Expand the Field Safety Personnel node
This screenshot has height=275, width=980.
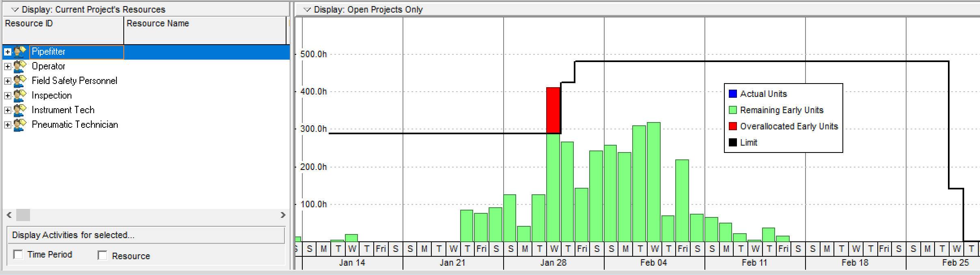[x=7, y=81]
